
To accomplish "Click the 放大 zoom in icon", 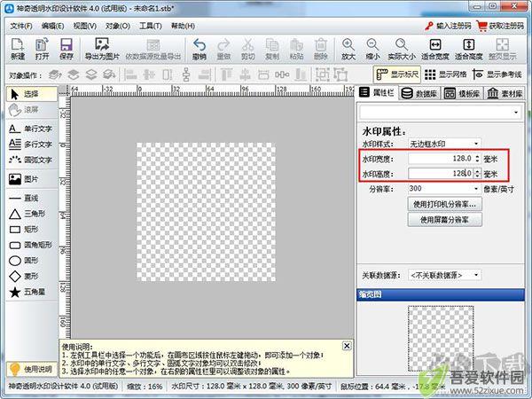I will point(348,49).
